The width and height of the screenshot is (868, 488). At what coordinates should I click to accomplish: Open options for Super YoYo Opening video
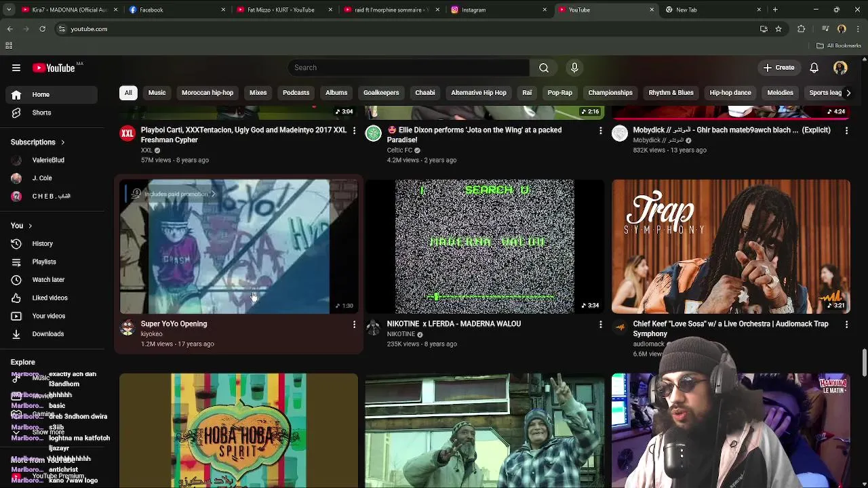pos(354,325)
